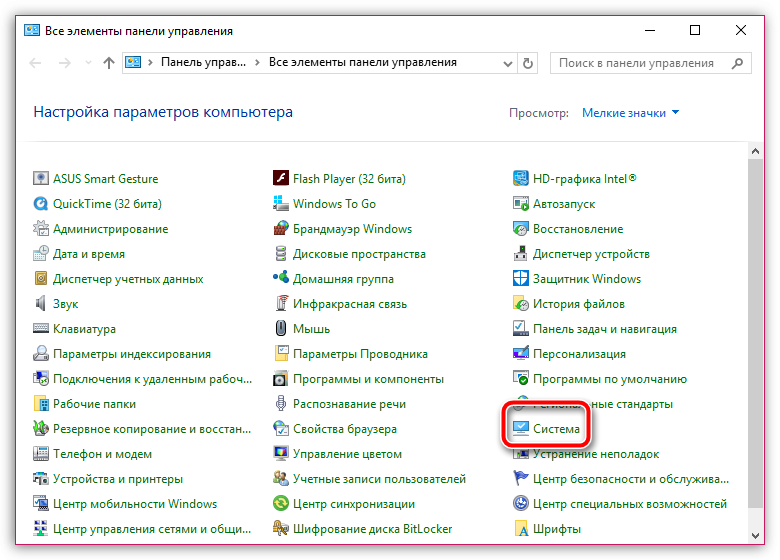Click the Домашняя группа icon

[281, 279]
